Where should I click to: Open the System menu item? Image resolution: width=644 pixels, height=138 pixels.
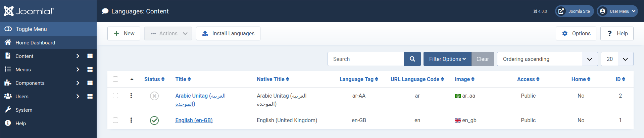click(24, 110)
